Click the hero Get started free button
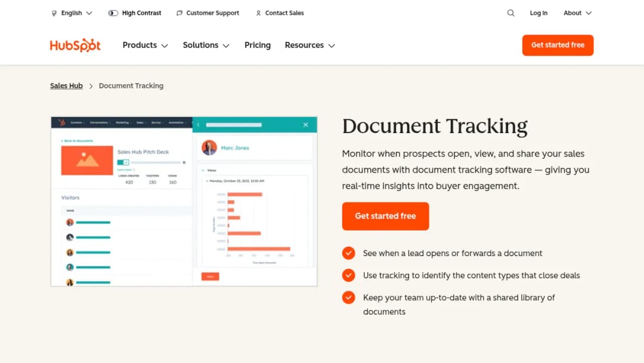Screen dimensions: 644x363 [x=385, y=216]
